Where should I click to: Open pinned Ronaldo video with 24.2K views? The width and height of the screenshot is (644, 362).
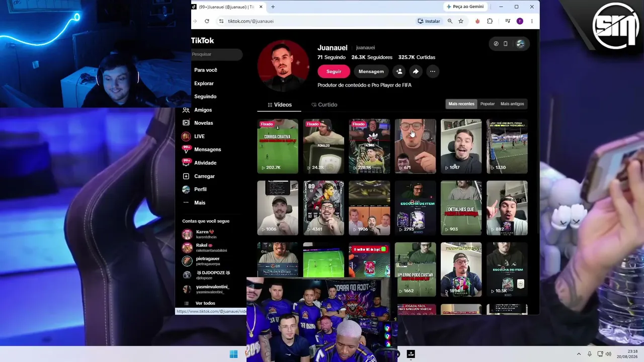pyautogui.click(x=324, y=146)
